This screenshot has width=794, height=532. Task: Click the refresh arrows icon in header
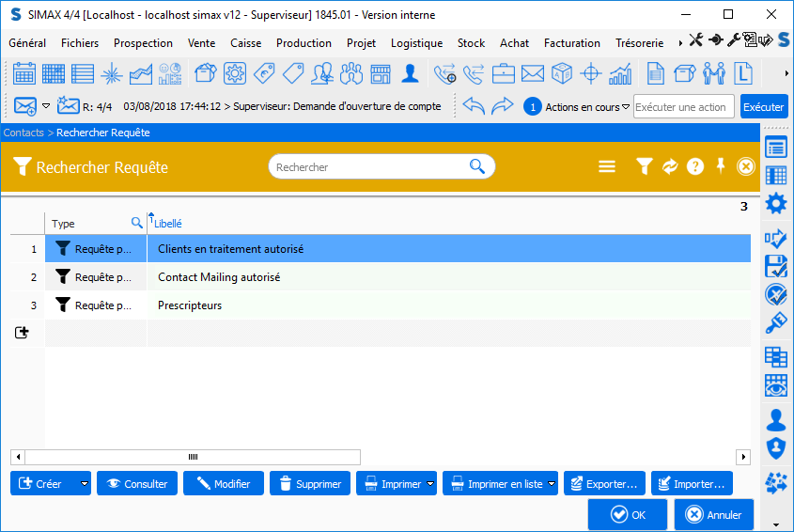(670, 166)
